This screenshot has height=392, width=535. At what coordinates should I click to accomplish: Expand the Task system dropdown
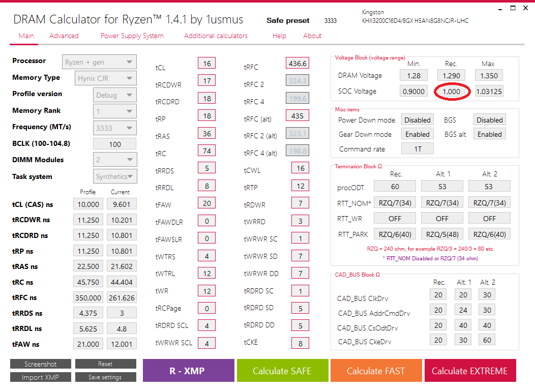click(x=114, y=176)
